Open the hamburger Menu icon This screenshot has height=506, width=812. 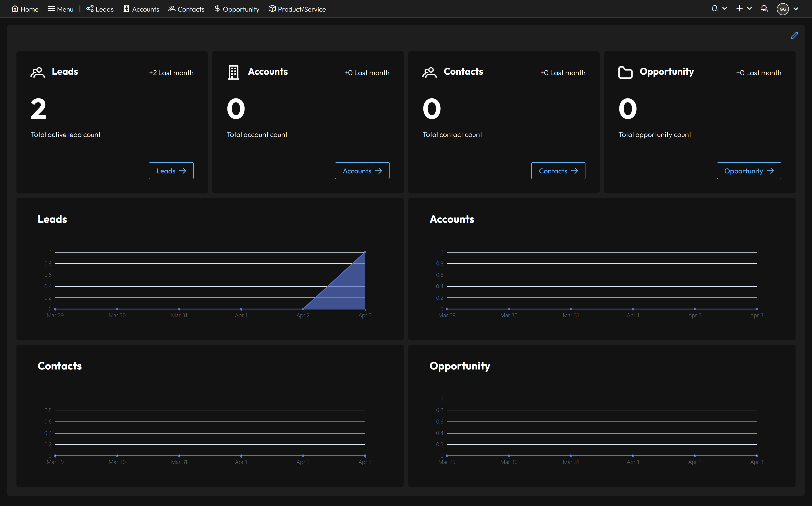click(51, 9)
